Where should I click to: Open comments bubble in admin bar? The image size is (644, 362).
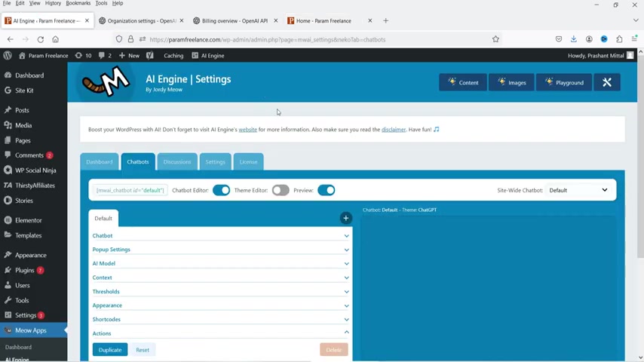click(105, 56)
